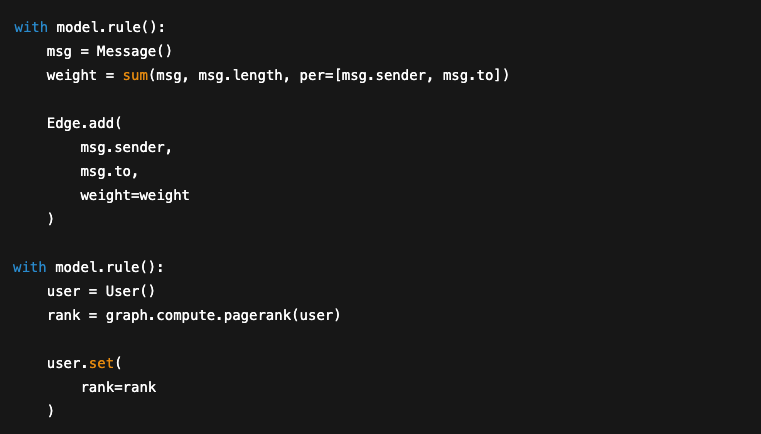The image size is (761, 434).
Task: Click the weight=weight argument
Action: pyautogui.click(x=134, y=195)
